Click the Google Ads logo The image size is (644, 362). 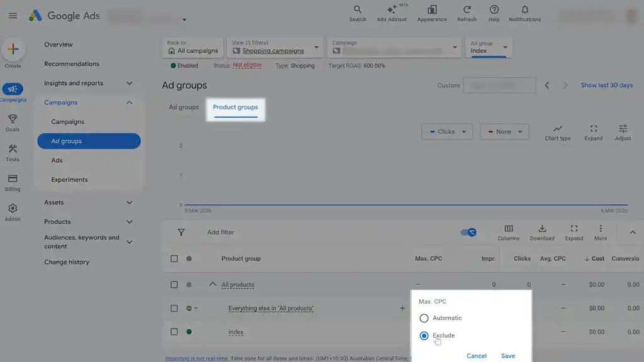pos(64,16)
